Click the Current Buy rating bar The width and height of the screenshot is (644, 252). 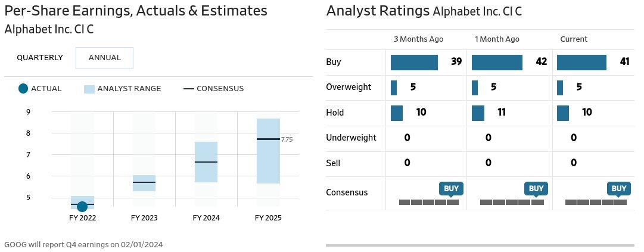pyautogui.click(x=581, y=62)
